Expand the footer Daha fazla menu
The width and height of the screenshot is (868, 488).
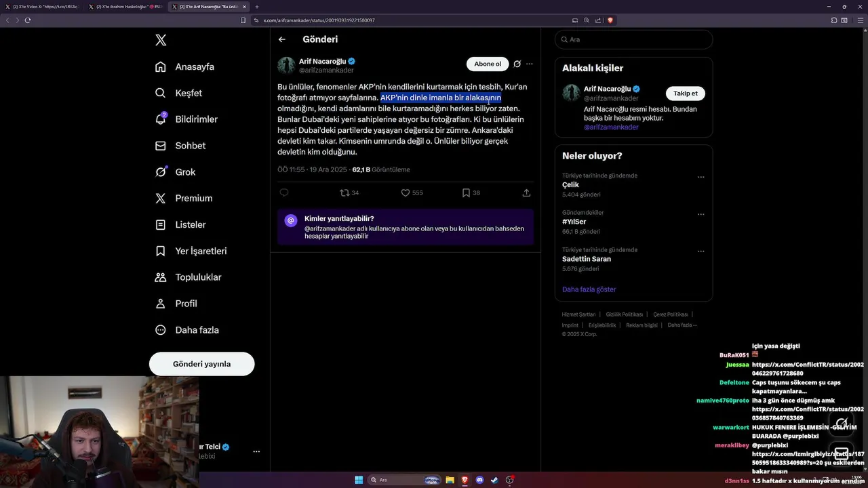pyautogui.click(x=682, y=325)
